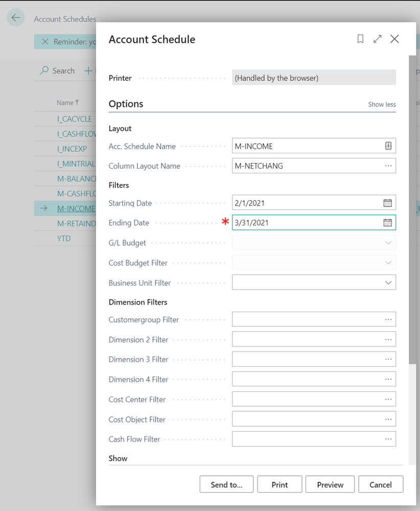Select the YTD schedule row
The height and width of the screenshot is (511, 420).
[65, 238]
